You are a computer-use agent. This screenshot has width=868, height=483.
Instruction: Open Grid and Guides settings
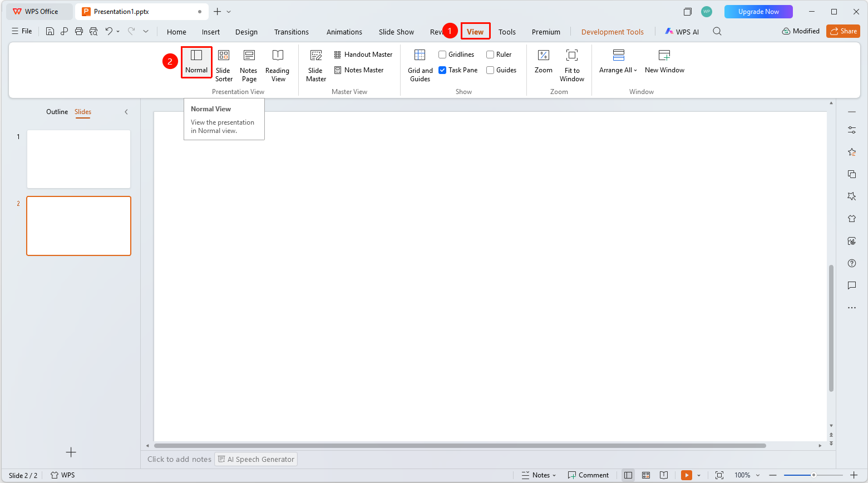point(420,65)
